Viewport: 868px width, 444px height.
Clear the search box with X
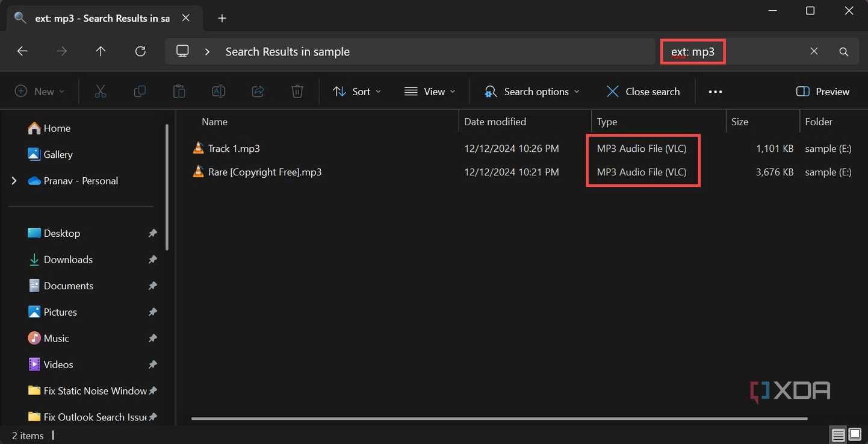pos(814,52)
